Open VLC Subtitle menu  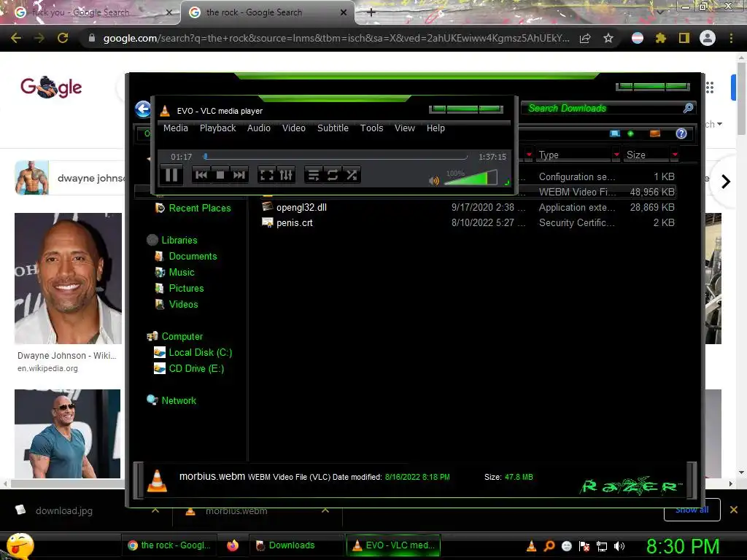(333, 128)
